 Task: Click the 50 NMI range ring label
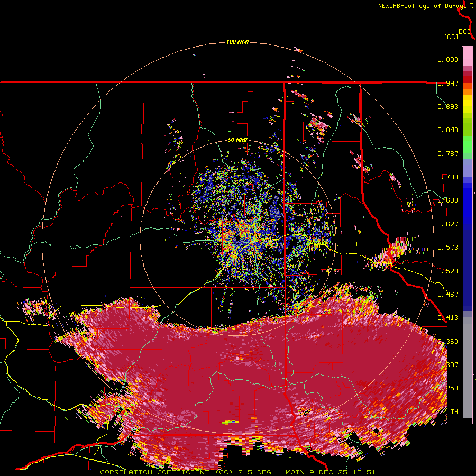pos(237,140)
